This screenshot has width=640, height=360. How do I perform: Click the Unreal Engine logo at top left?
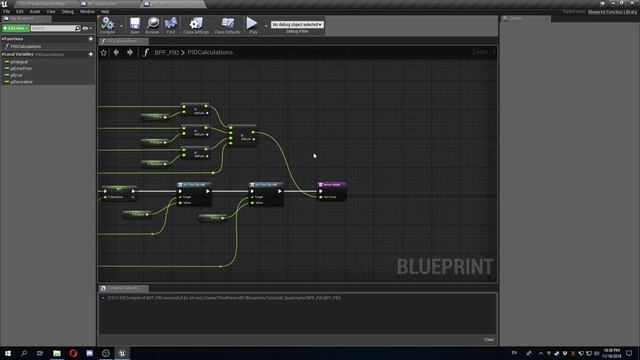(4, 4)
